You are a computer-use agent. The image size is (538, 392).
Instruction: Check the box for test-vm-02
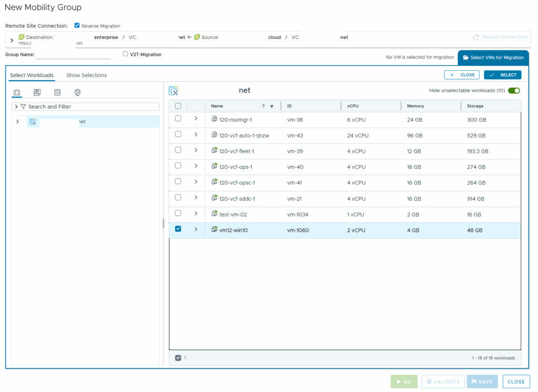tap(178, 213)
